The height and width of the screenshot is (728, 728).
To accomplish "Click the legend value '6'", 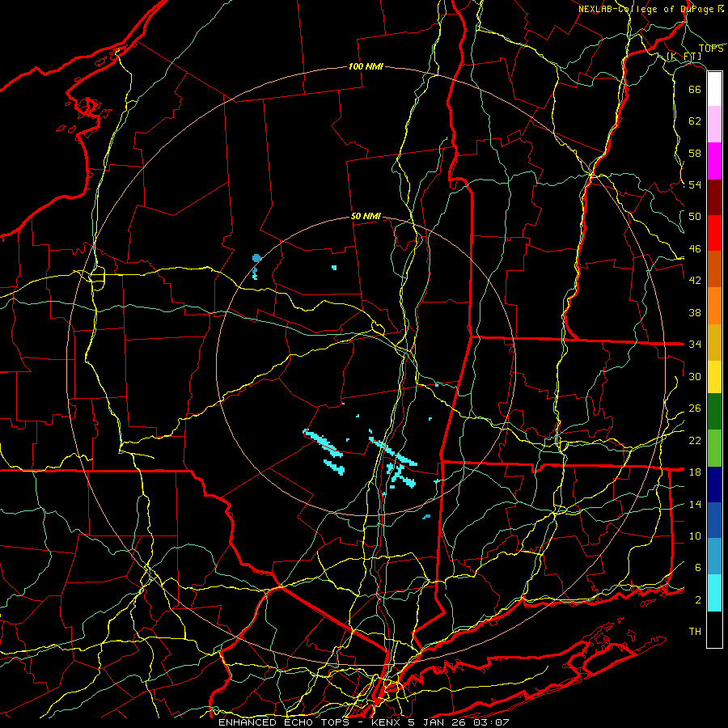I will [x=698, y=568].
